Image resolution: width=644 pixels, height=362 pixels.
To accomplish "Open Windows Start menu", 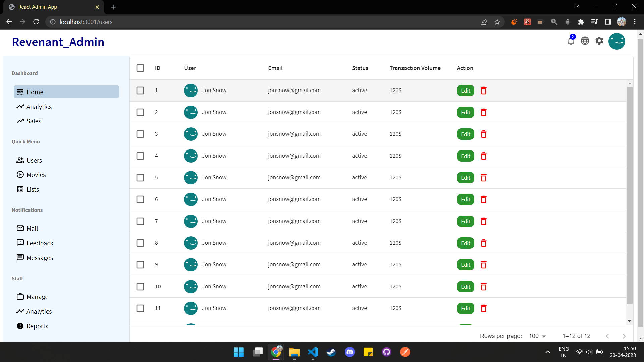I will point(239,352).
